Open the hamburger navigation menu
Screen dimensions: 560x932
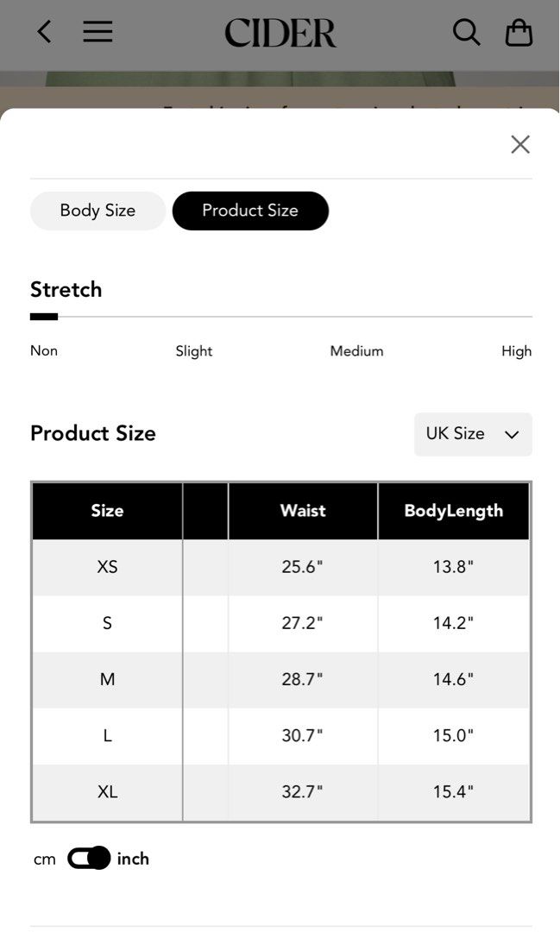(98, 31)
